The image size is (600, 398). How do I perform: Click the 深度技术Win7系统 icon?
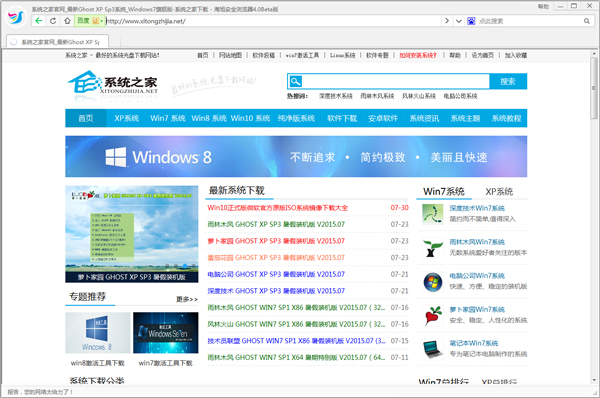433,214
